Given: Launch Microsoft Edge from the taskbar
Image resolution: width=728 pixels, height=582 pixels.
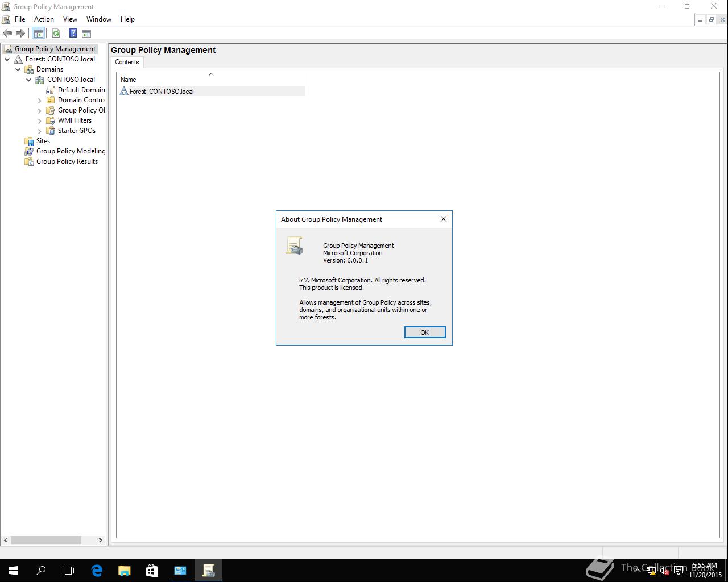Looking at the screenshot, I should pos(97,570).
